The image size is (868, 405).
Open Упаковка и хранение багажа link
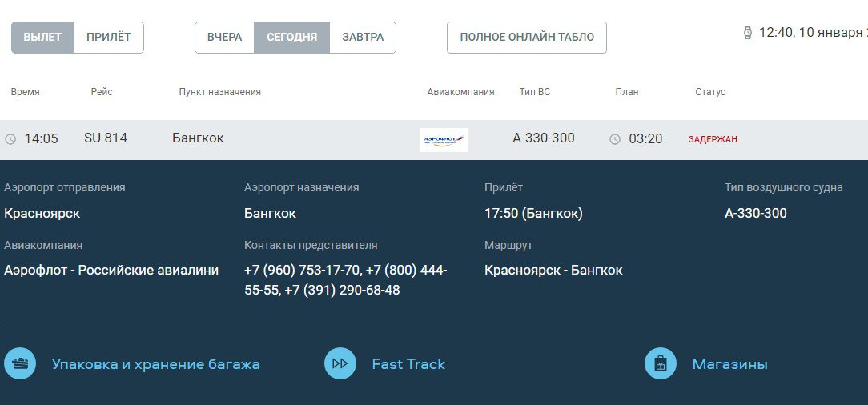(x=155, y=364)
